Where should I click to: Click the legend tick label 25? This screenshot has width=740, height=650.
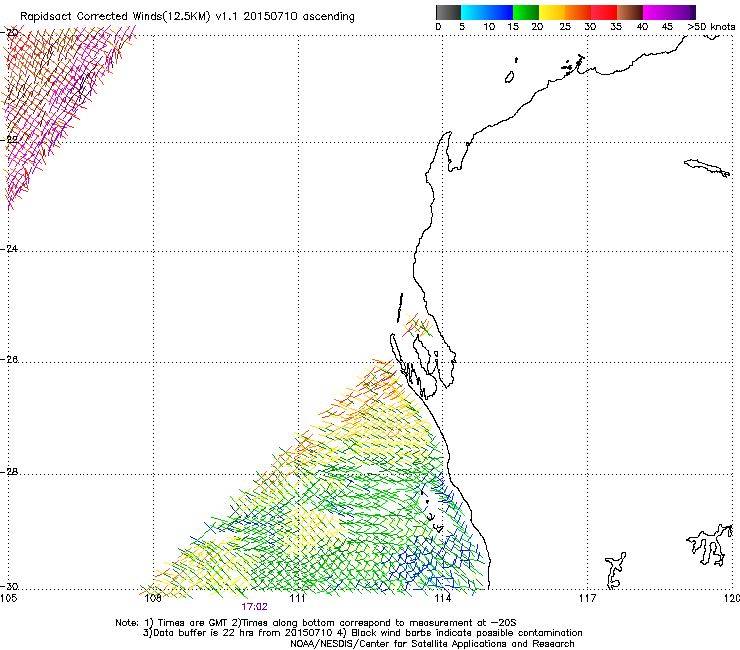point(565,27)
